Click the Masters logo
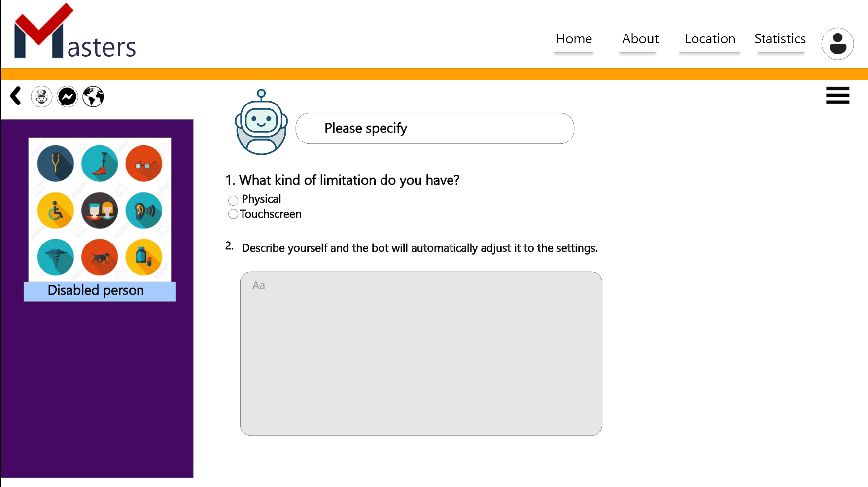The width and height of the screenshot is (868, 487). [75, 33]
